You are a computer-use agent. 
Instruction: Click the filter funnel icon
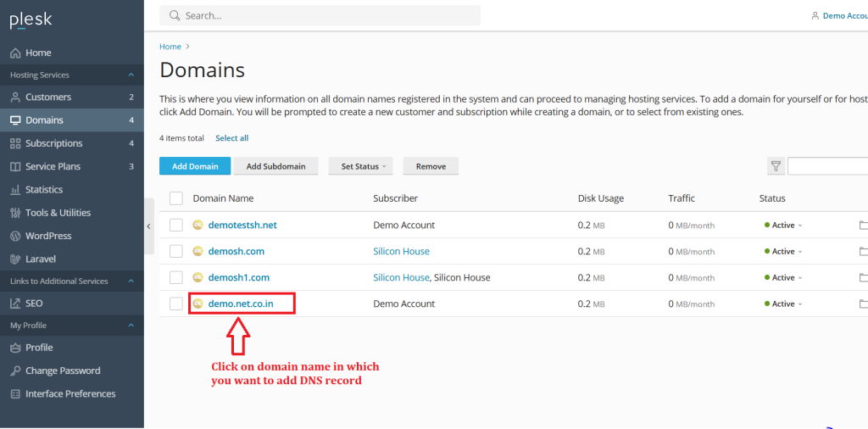776,166
